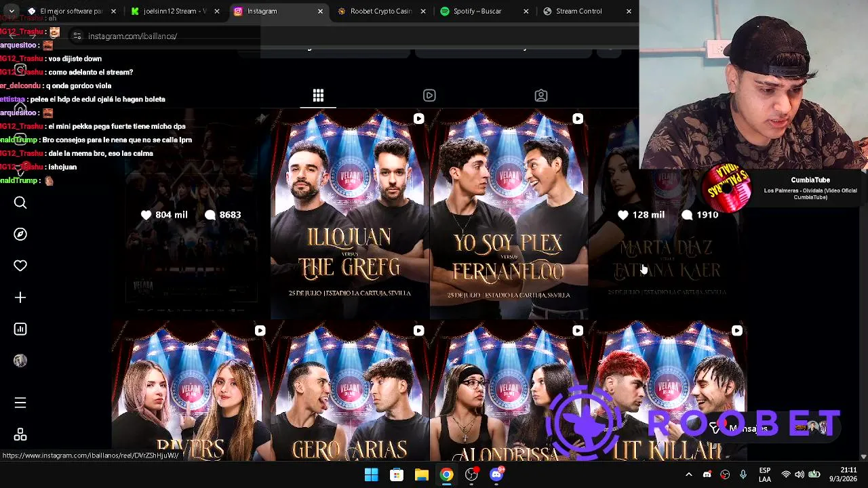The image size is (868, 488).
Task: Close the Stream Control tab
Action: [629, 11]
